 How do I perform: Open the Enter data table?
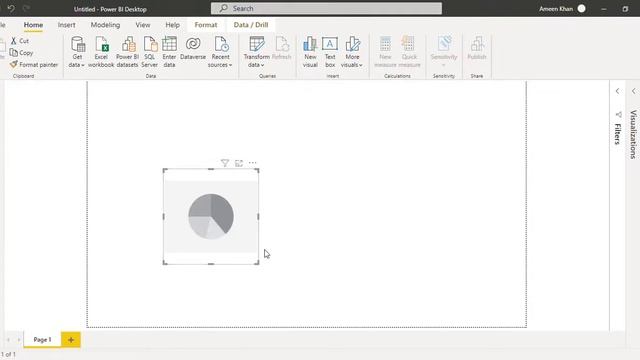tap(169, 52)
